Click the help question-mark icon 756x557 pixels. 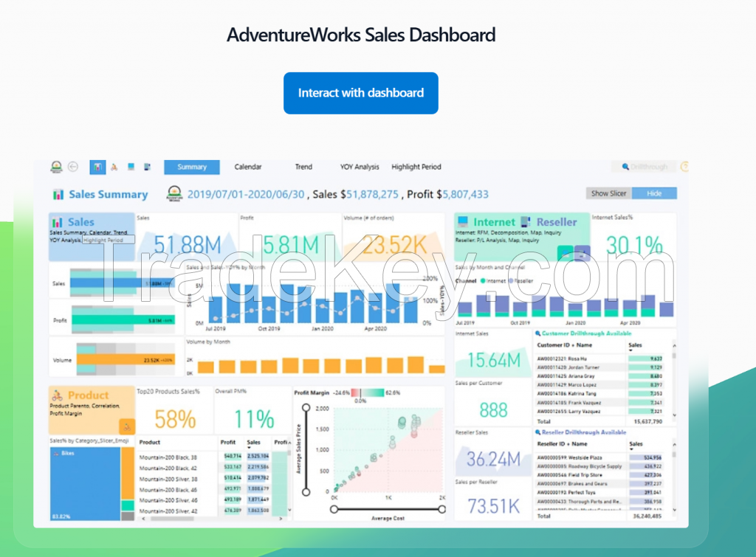click(x=684, y=167)
